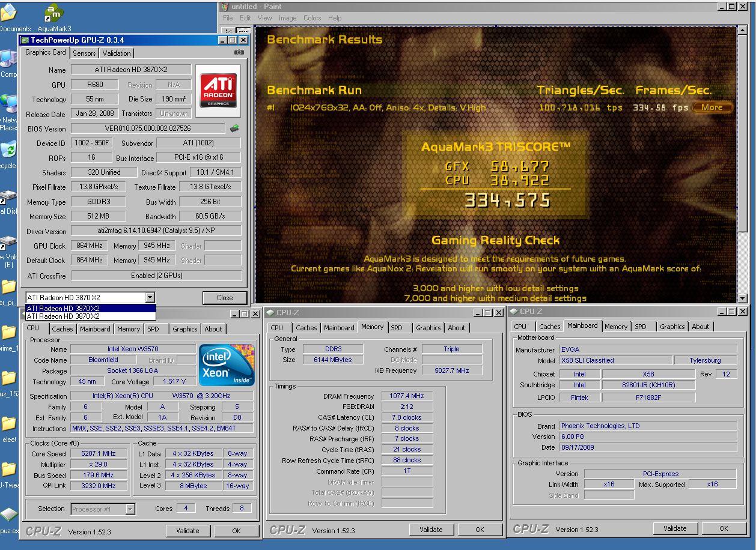Click the ATI Radeon Graphics logo
The image size is (756, 550).
click(x=218, y=90)
